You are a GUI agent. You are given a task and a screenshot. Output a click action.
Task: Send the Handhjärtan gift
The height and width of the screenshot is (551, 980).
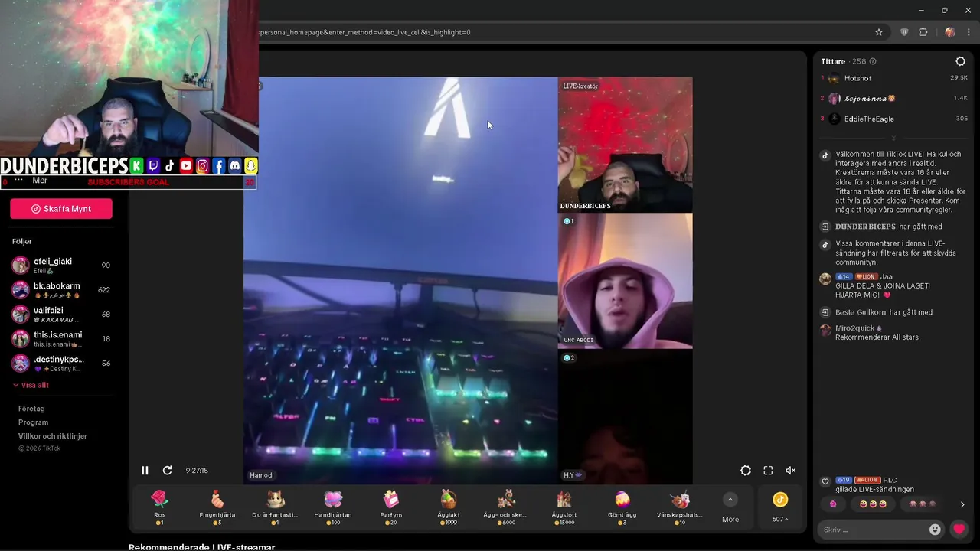(x=333, y=507)
